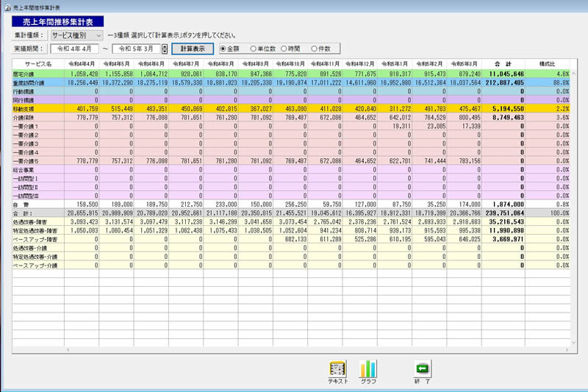Click the cell 8,749,463 in 介護保険 row

click(x=503, y=118)
